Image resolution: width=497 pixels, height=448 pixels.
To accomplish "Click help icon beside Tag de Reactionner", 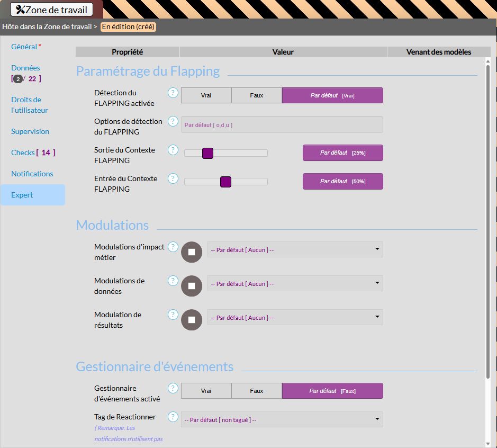I will pyautogui.click(x=173, y=417).
